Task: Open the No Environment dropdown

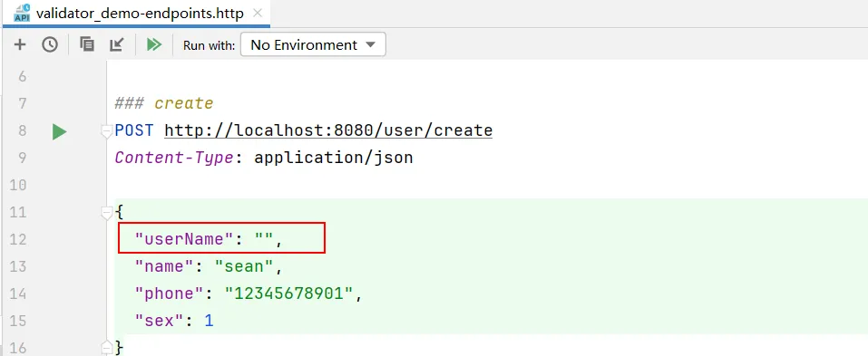Action: click(x=313, y=44)
